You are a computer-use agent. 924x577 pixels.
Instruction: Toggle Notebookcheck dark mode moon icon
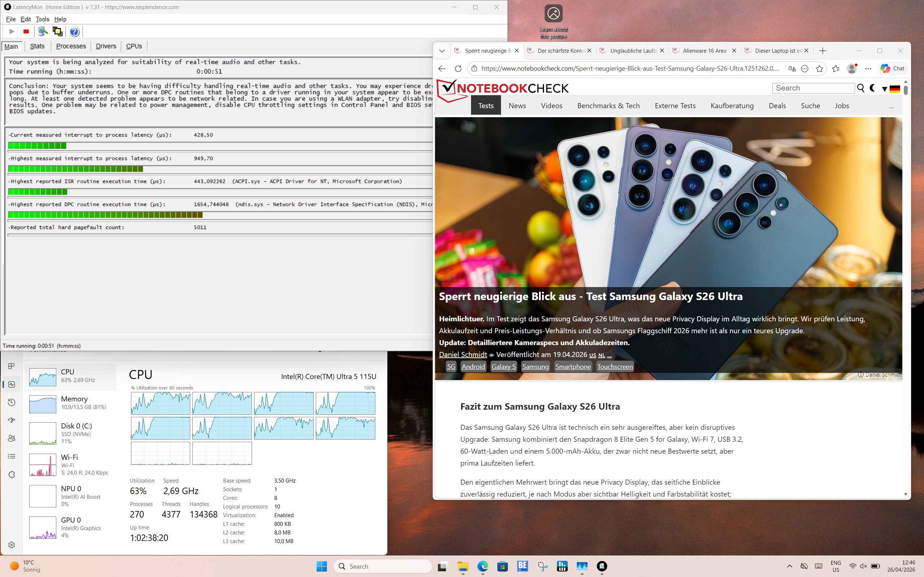pos(872,88)
